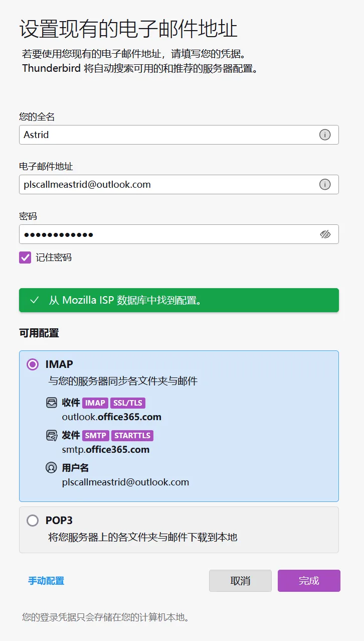Click the username plscallmeastrid@outlook.com under 用户名
The width and height of the screenshot is (364, 641).
(125, 482)
